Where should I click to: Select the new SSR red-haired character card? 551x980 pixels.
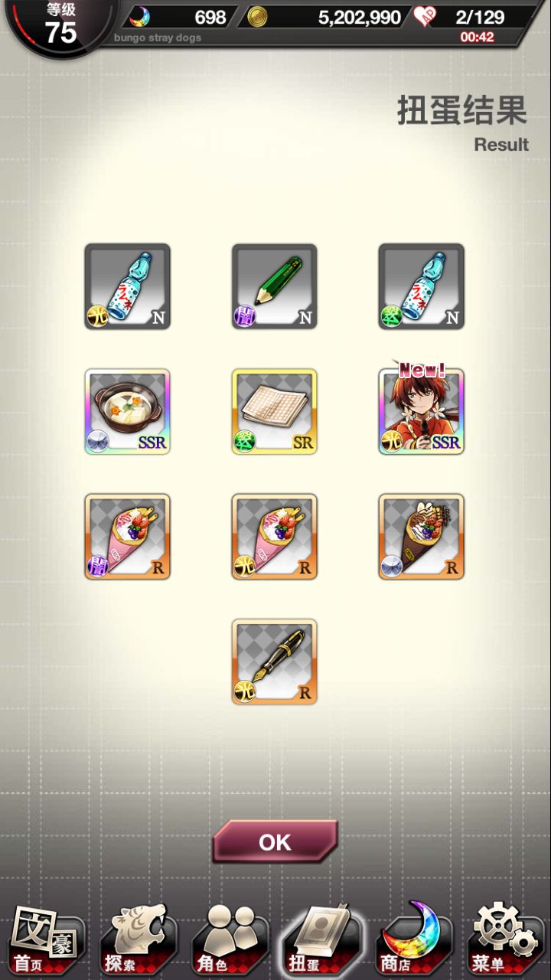coord(422,411)
